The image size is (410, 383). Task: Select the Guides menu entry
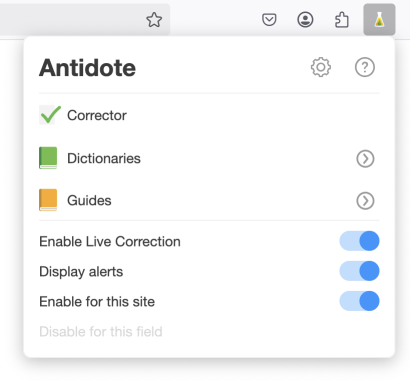(209, 200)
